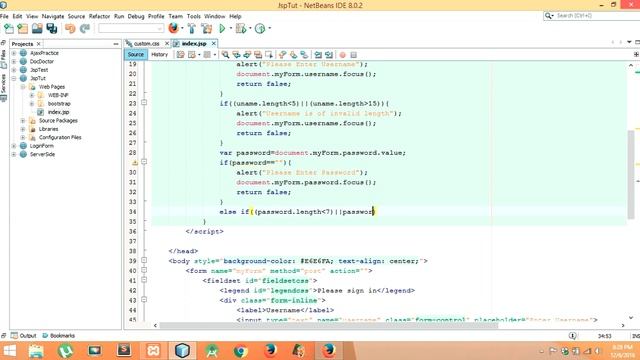640x360 pixels.
Task: Collapse code fold at line 39
Action: pos(144,260)
